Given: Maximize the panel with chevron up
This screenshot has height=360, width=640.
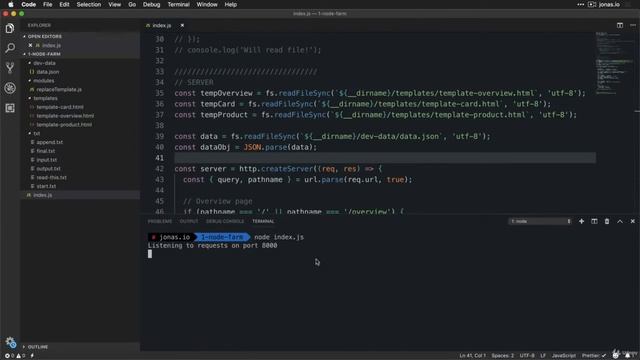Looking at the screenshot, I should 620,221.
